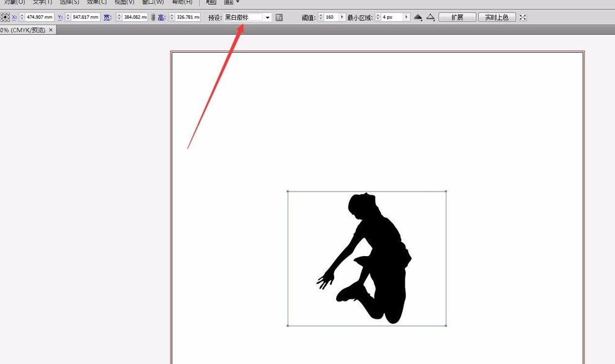Click the X value field 474.907 mm

[40, 17]
